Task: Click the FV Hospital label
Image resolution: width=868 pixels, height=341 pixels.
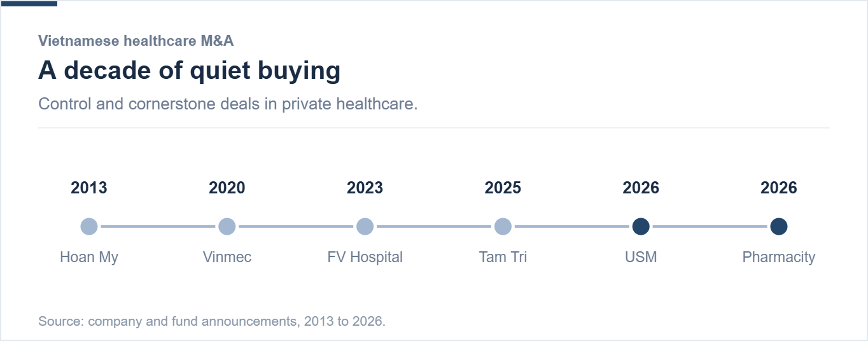Action: [365, 258]
